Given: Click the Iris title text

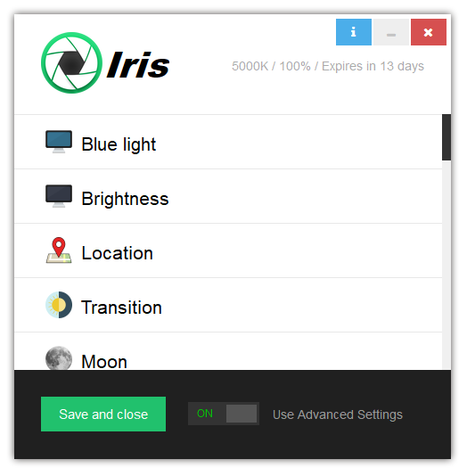Looking at the screenshot, I should point(138,65).
